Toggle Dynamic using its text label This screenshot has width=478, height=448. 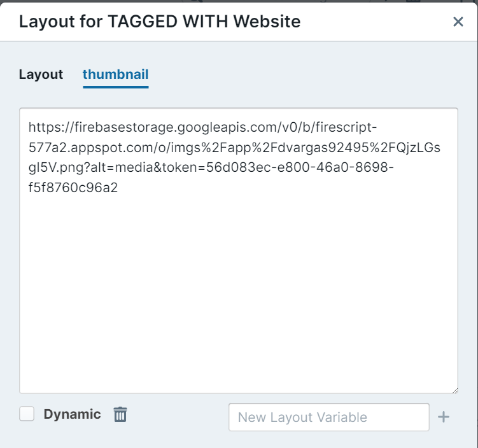tap(72, 414)
